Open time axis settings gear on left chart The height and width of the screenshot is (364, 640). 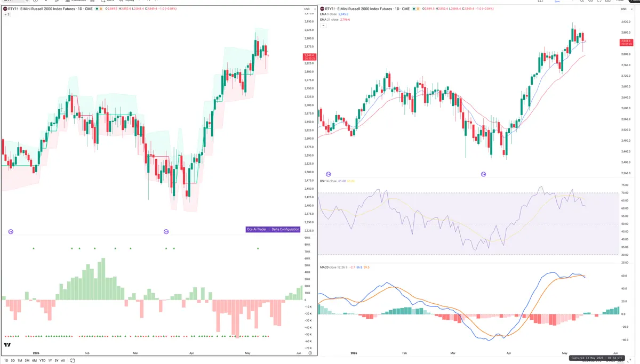[310, 353]
